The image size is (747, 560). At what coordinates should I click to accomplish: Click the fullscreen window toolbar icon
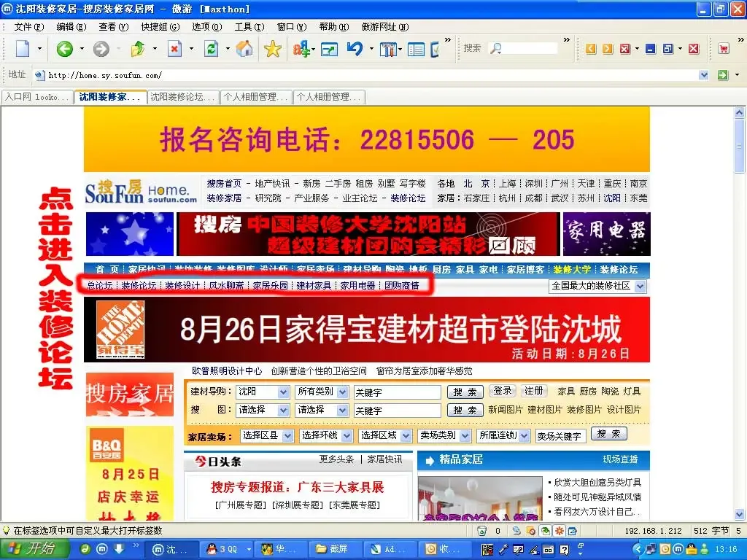[x=329, y=49]
